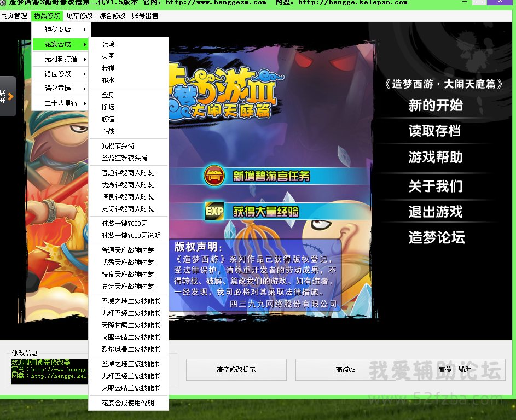Open 造梦论坛 link
The image size is (516, 420).
tap(437, 237)
